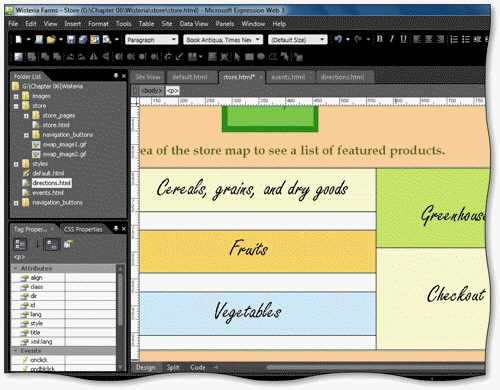Click the Open folder icon in the toolbar

pos(51,40)
